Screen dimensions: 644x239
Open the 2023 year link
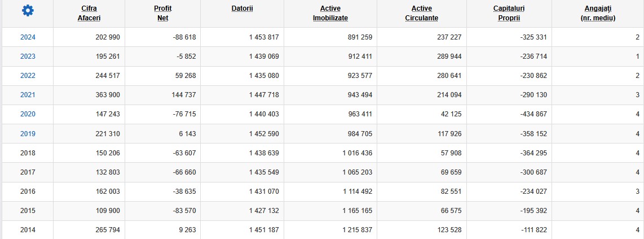28,57
